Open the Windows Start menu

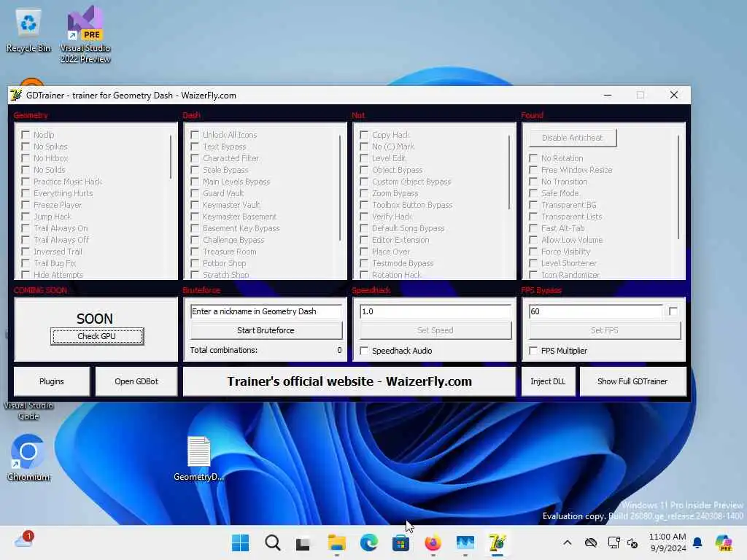click(x=240, y=542)
